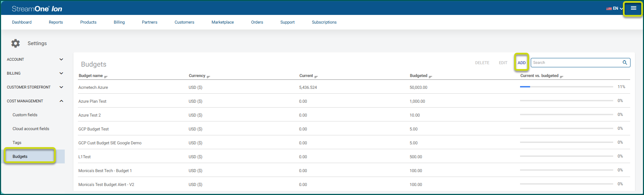
Task: Click the US flag language icon
Action: click(609, 9)
